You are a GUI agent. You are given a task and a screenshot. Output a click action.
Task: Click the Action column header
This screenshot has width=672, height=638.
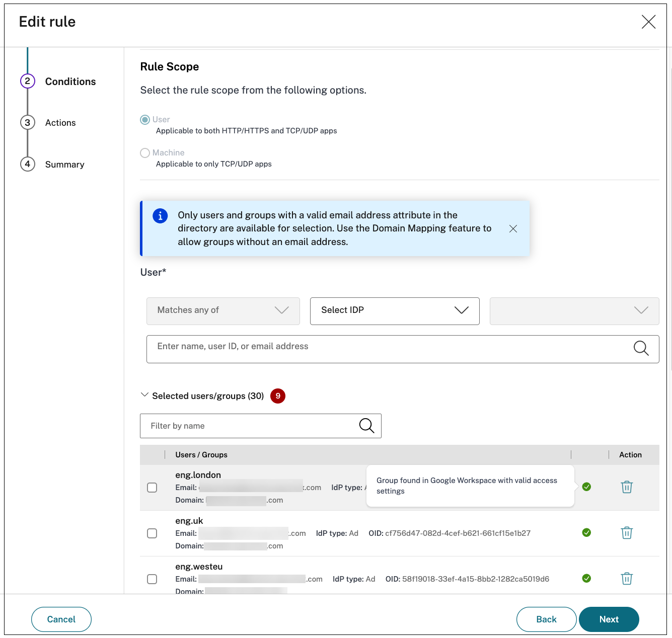click(630, 455)
